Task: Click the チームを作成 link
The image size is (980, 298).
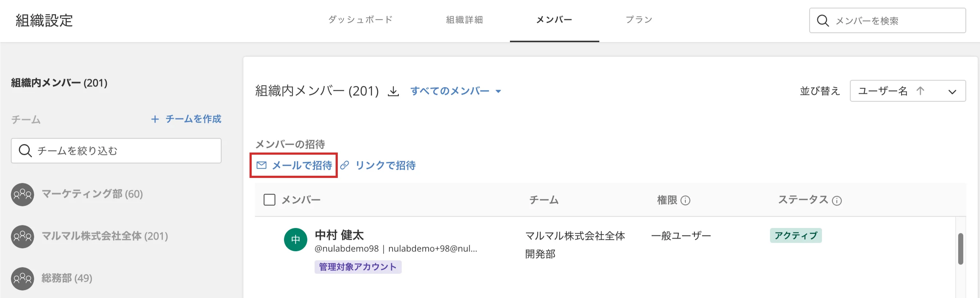Action: coord(186,119)
